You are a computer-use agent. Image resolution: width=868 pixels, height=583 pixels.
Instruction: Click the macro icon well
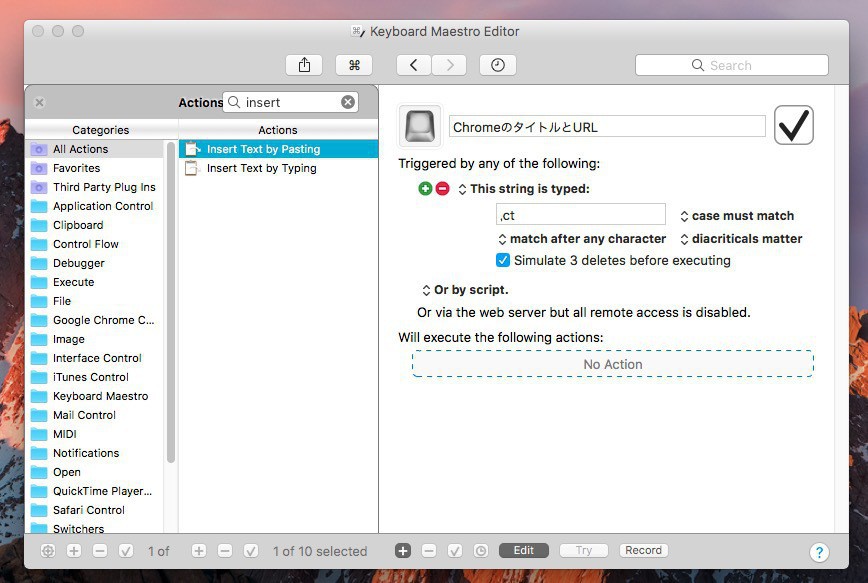[420, 126]
